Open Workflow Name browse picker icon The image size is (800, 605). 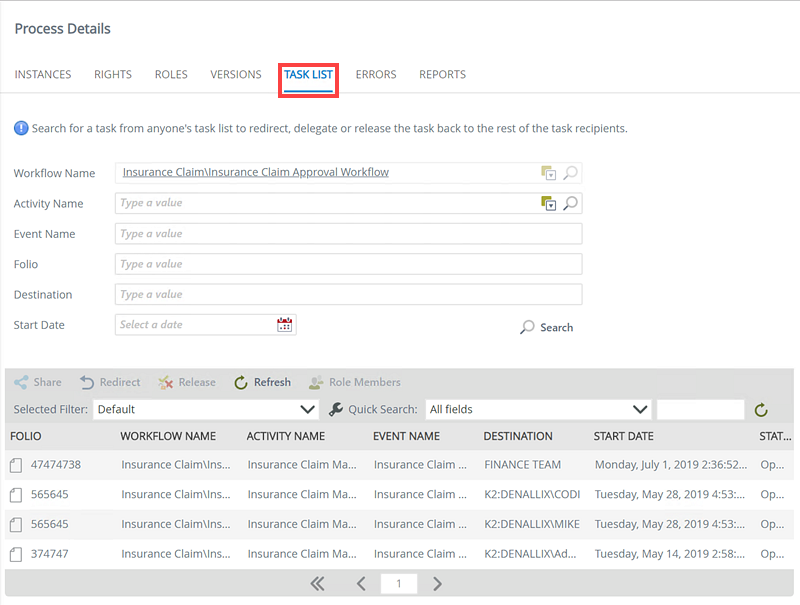(x=548, y=173)
